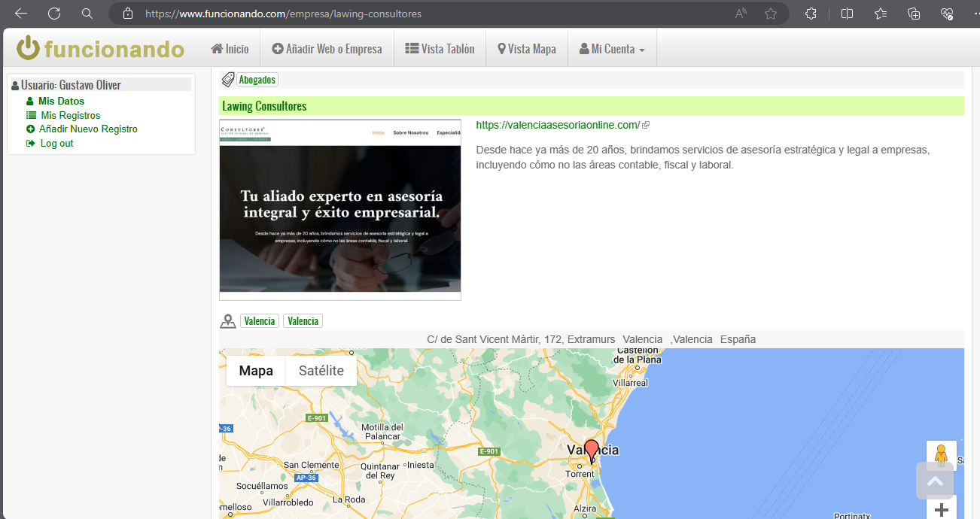Click external link icon after website URL

coord(646,126)
